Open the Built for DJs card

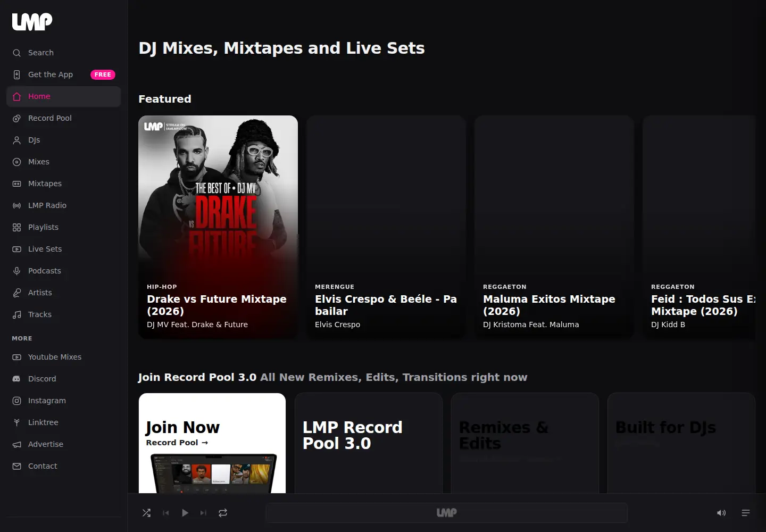681,443
